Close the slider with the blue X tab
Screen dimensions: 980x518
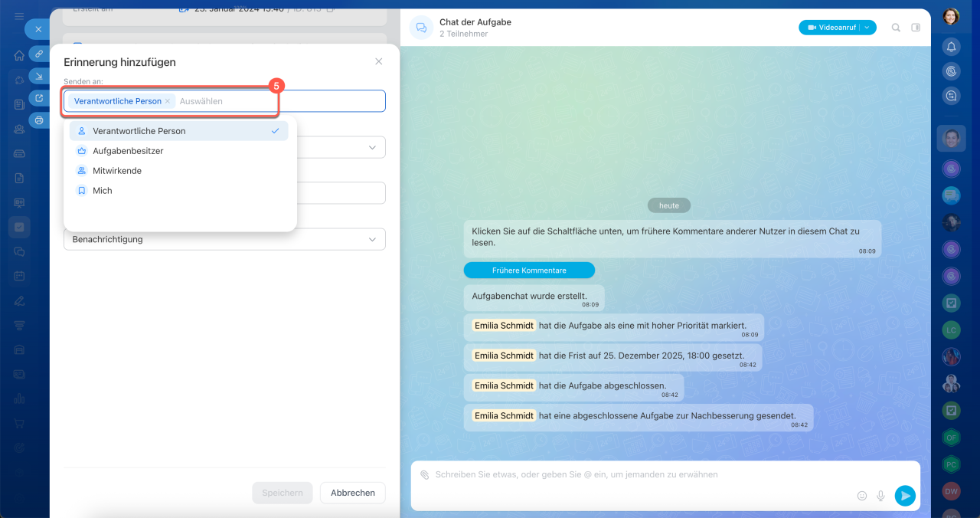click(38, 29)
